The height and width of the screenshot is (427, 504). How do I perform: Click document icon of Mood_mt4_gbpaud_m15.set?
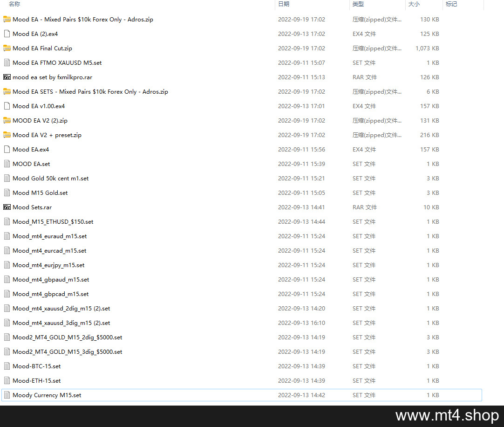(x=7, y=280)
